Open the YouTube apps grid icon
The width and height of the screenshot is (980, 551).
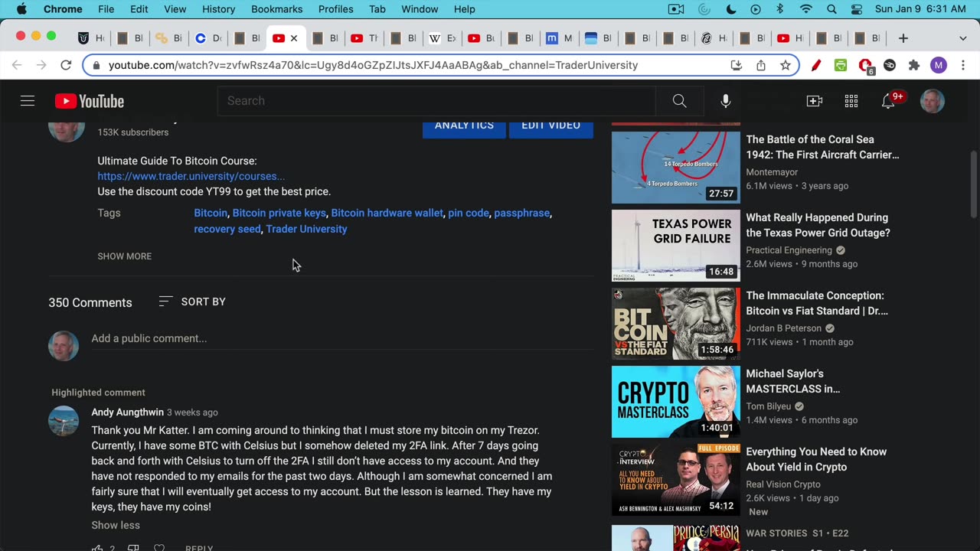click(x=851, y=101)
